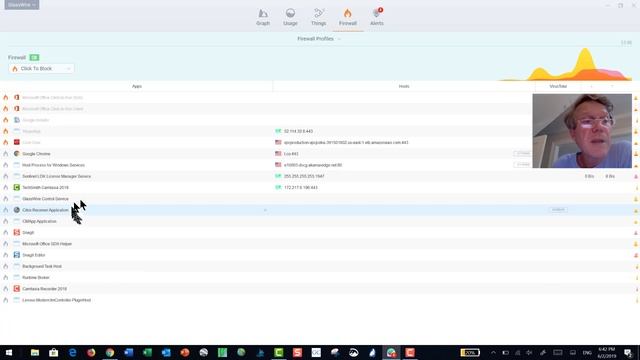Click the Snagit Editor app icon
The width and height of the screenshot is (640, 360).
tap(17, 255)
